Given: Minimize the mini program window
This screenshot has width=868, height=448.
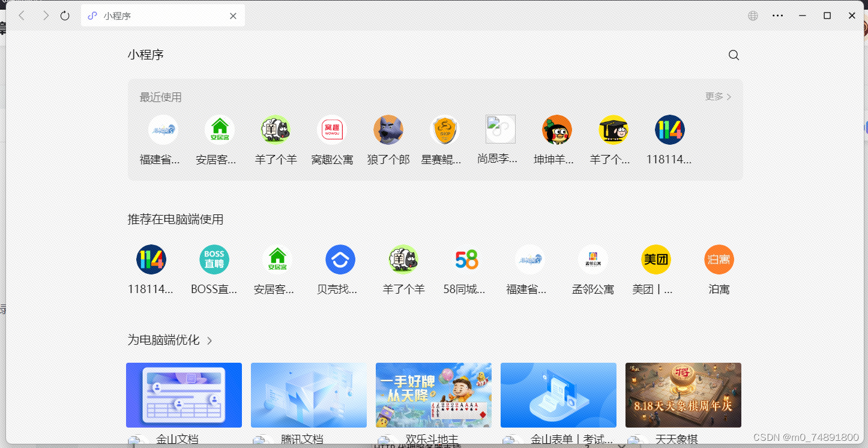Looking at the screenshot, I should tap(802, 16).
